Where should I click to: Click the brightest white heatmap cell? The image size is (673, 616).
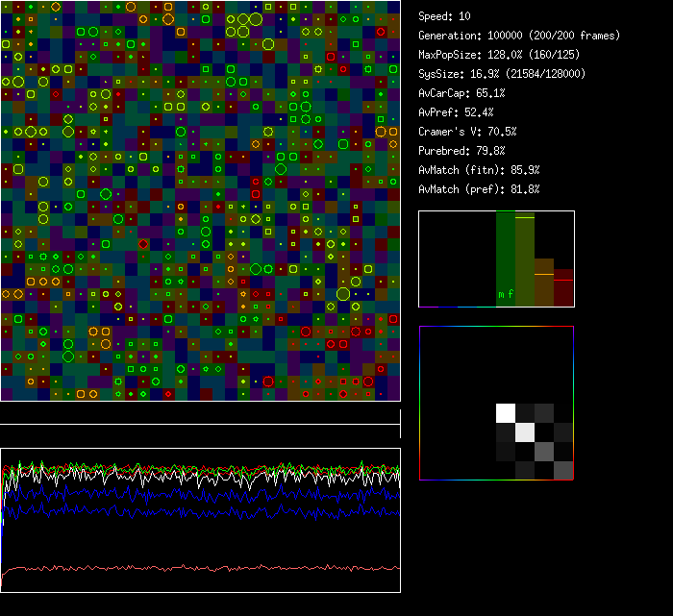(x=506, y=413)
